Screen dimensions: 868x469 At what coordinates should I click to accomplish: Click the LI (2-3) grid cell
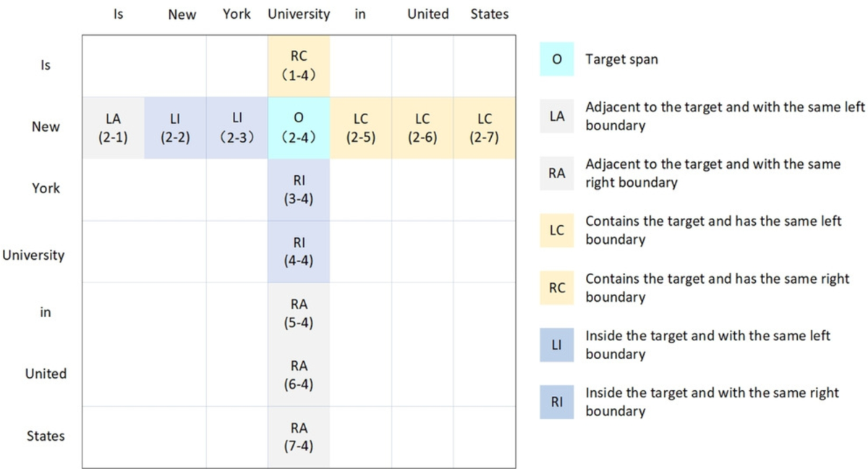(x=237, y=127)
